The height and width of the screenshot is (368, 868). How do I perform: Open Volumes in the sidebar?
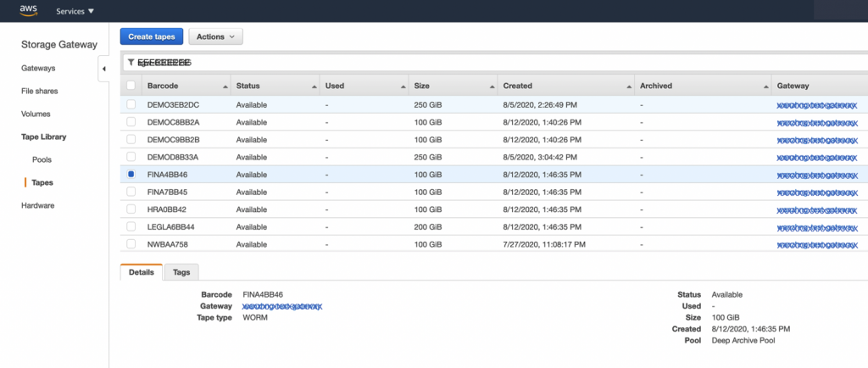(x=36, y=114)
